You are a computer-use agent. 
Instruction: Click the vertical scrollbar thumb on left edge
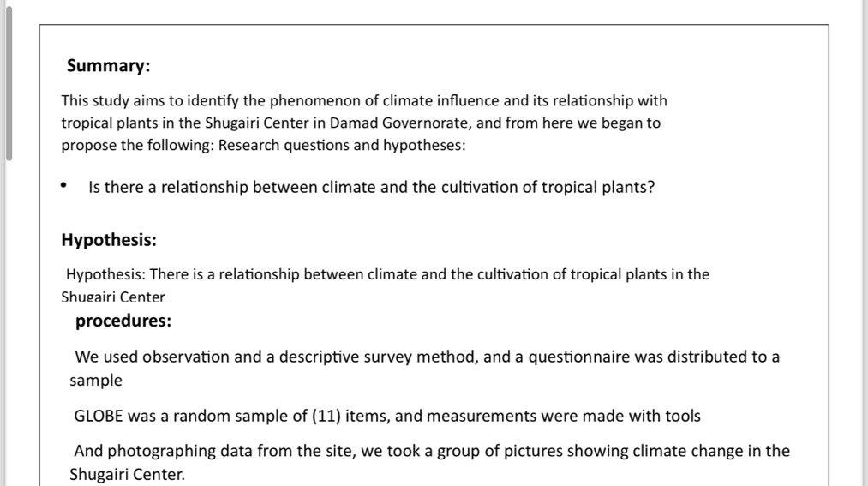[9, 83]
